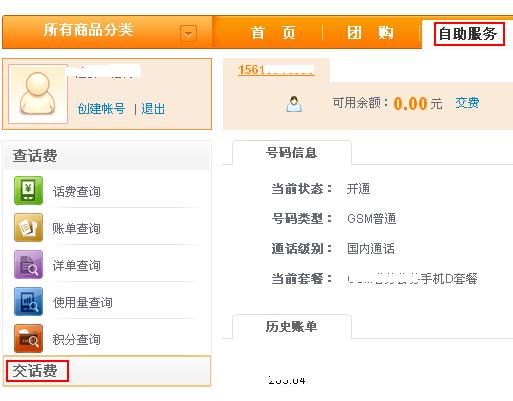Click the 退出 logout link
Viewport: 513px width, 401px height.
coord(153,109)
